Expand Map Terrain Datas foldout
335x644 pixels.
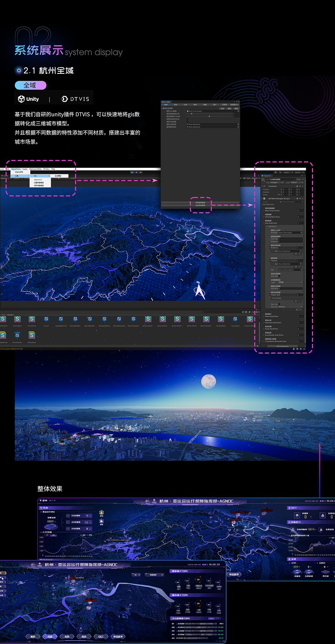tap(264, 211)
